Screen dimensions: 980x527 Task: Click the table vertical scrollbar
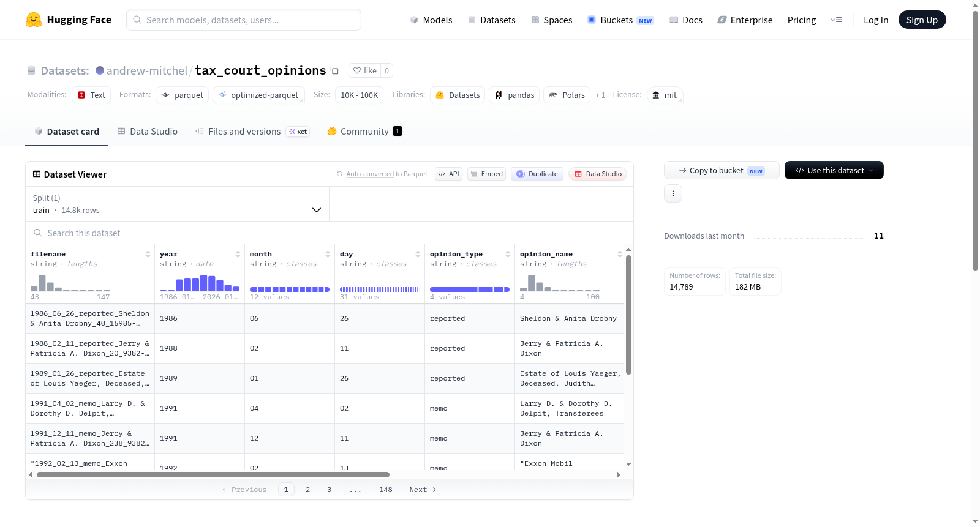click(628, 315)
